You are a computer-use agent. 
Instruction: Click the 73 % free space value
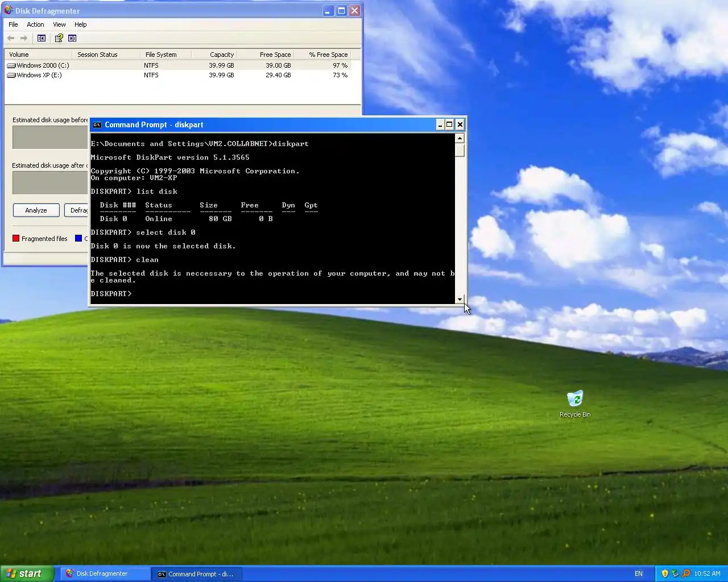click(x=340, y=75)
